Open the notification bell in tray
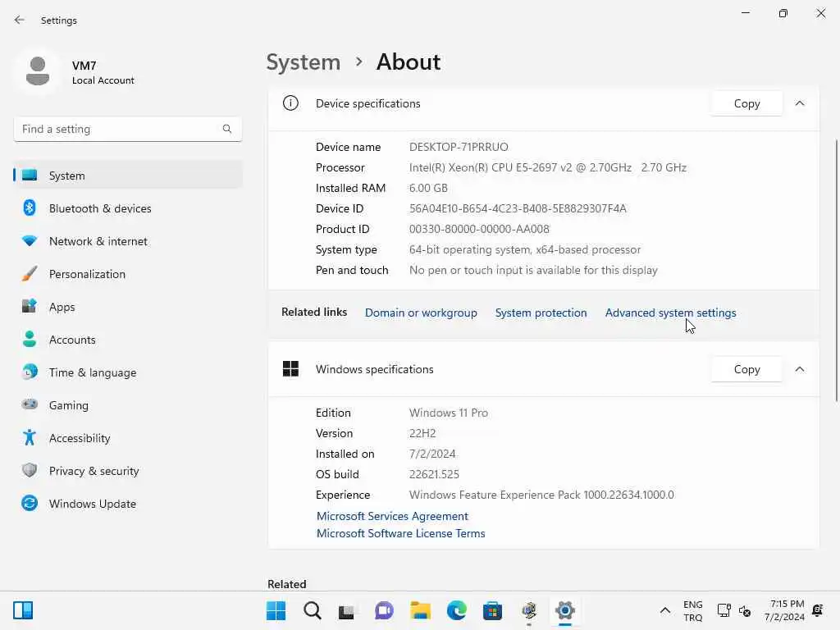 pyautogui.click(x=818, y=610)
